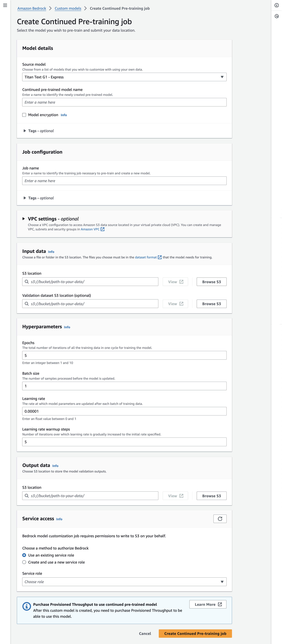Click the hexagon icon in the right sidebar

[277, 16]
